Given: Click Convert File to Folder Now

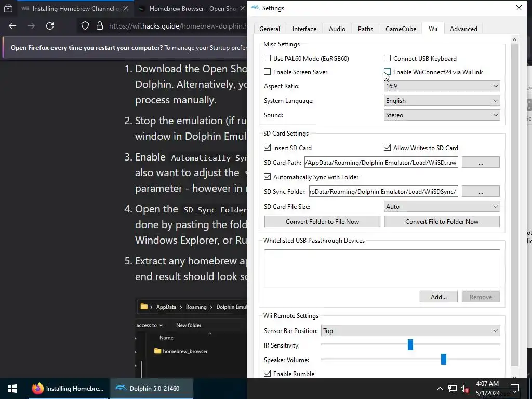Looking at the screenshot, I should click(x=442, y=221).
